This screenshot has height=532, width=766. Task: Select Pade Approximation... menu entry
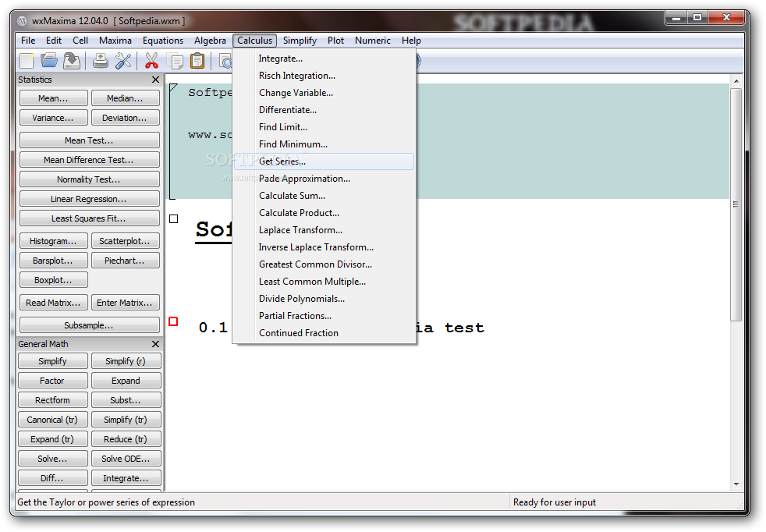pyautogui.click(x=324, y=179)
